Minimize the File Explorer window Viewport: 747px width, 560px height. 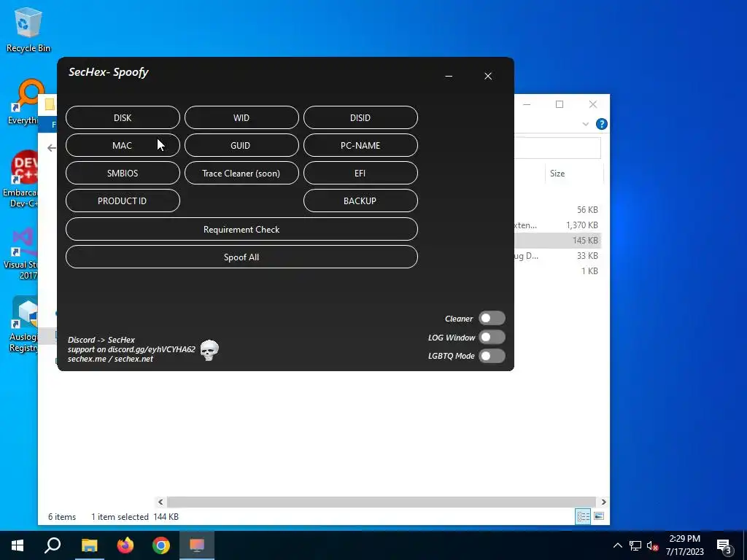(527, 104)
